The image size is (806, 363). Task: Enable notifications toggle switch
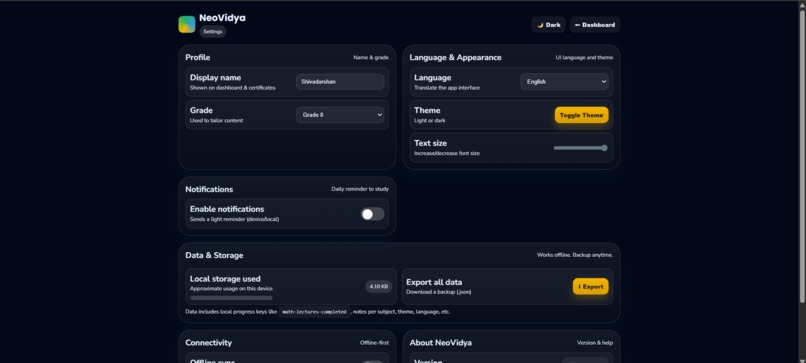[x=373, y=214]
